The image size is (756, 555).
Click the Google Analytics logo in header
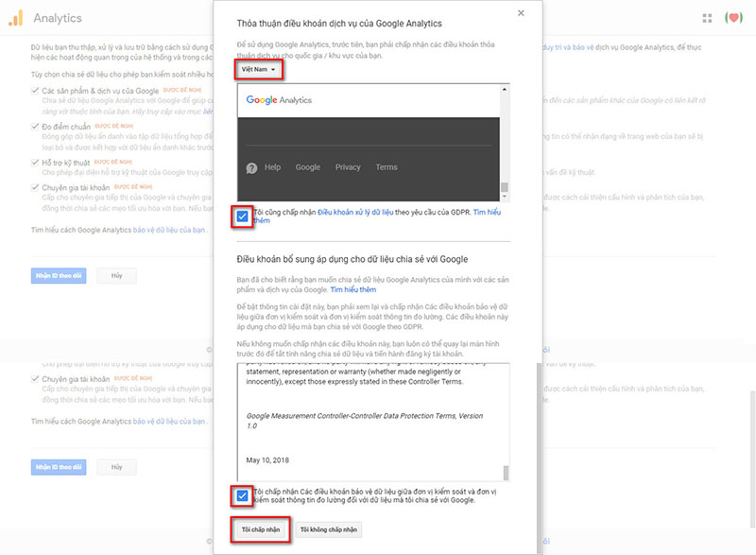point(16,18)
